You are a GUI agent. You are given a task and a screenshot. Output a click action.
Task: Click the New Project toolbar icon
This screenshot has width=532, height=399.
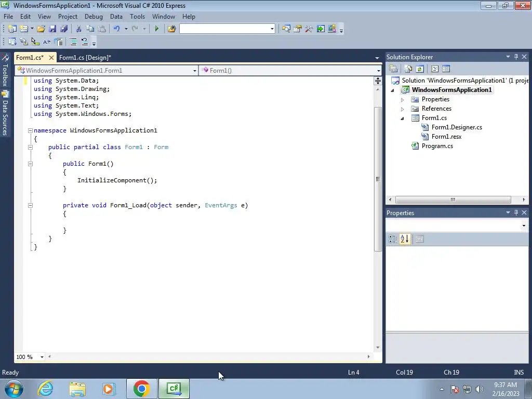click(12, 29)
